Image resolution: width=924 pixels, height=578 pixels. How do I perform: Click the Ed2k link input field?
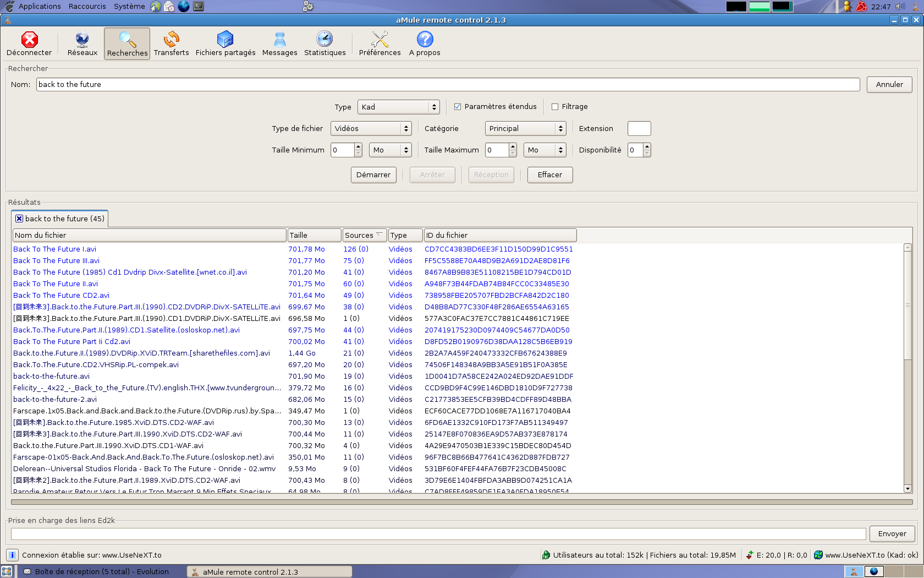click(x=438, y=534)
